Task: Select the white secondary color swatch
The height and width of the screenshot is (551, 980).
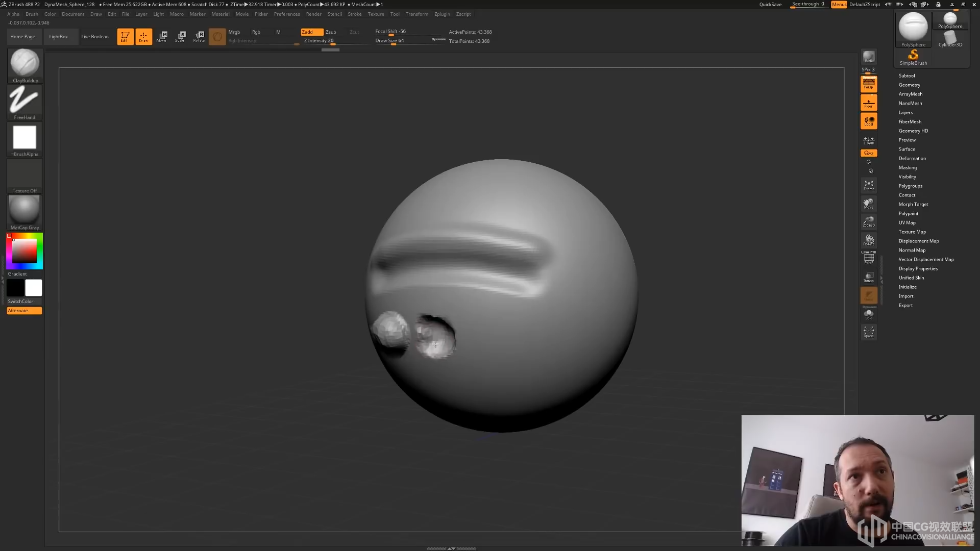Action: (34, 288)
